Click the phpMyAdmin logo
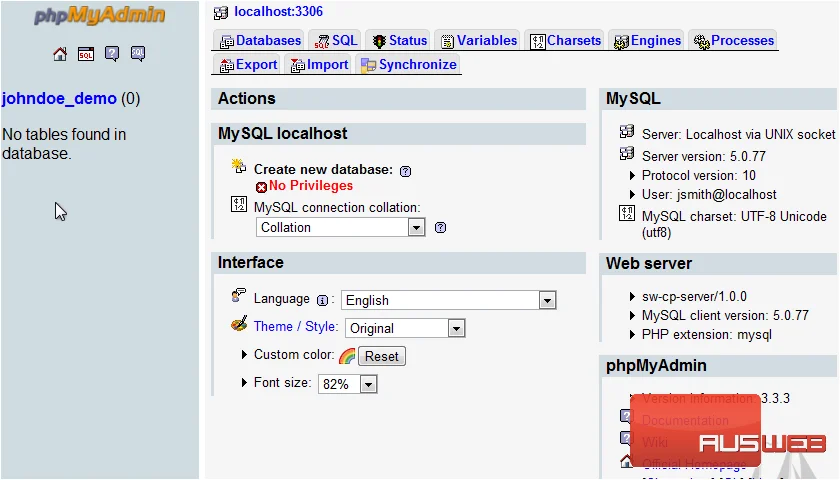 point(100,16)
